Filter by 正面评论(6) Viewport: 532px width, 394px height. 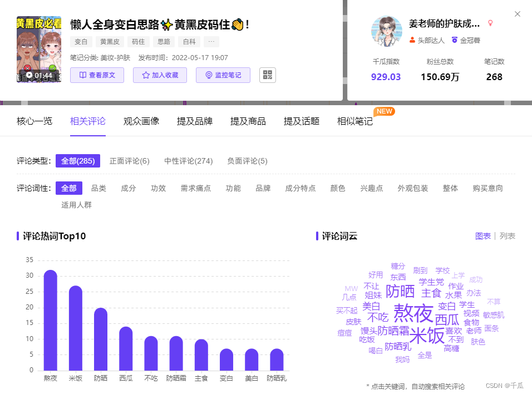pyautogui.click(x=130, y=161)
